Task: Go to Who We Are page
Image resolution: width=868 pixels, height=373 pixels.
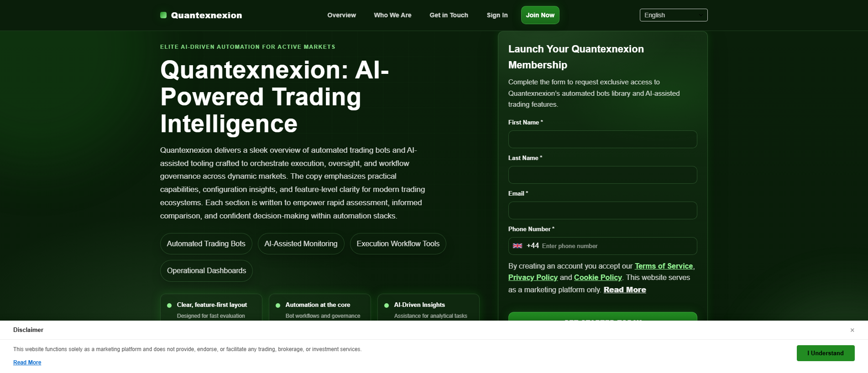Action: point(392,15)
